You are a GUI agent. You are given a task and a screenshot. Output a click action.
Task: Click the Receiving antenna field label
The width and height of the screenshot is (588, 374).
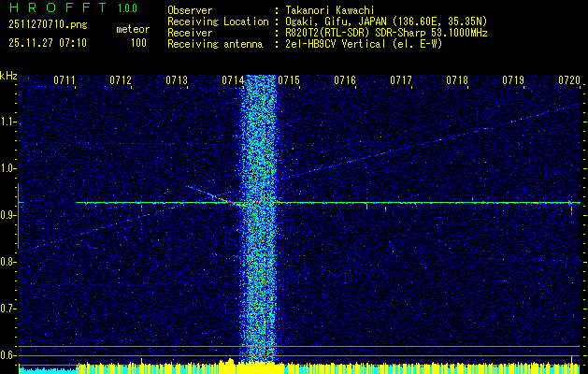pos(215,44)
